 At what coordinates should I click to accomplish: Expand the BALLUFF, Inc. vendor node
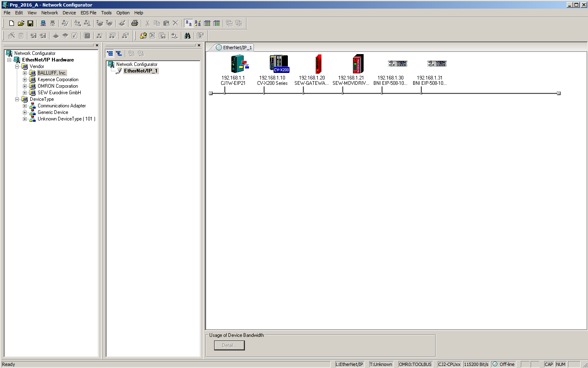(x=25, y=73)
